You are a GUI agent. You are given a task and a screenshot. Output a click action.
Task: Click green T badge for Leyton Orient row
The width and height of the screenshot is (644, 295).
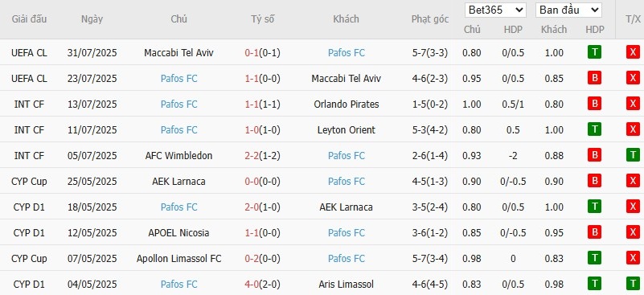coord(594,130)
